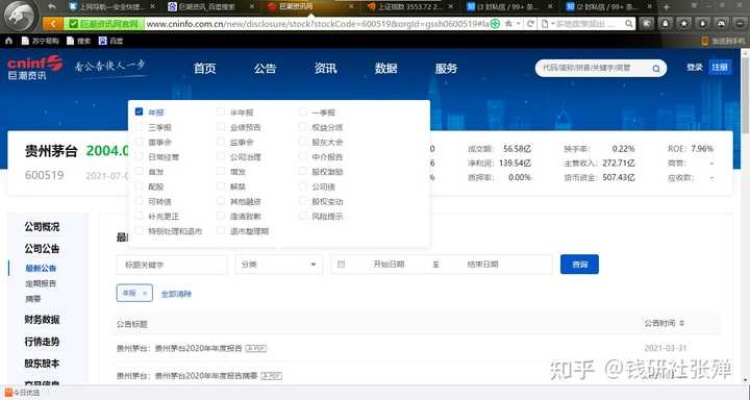Click the blue 查询 search button
The image size is (750, 400).
pyautogui.click(x=579, y=264)
